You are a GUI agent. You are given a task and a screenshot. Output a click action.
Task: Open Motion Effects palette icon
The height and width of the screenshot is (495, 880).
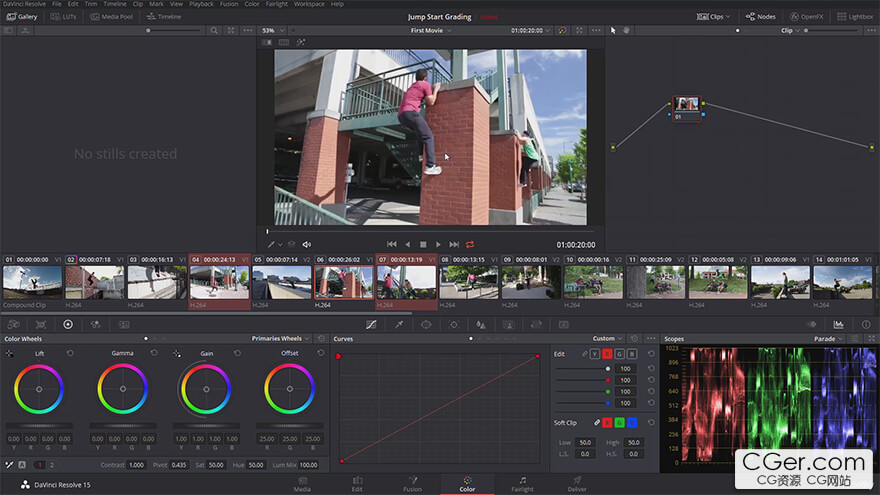tap(123, 324)
